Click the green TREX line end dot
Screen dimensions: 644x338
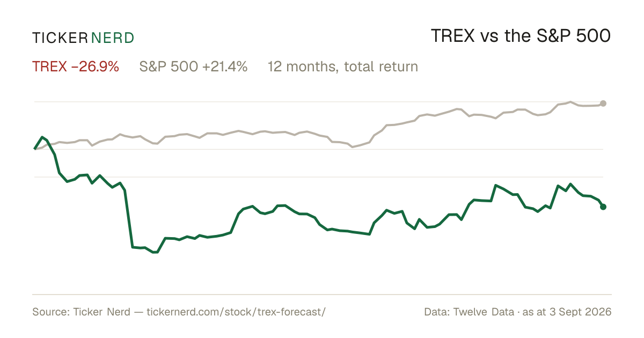coord(603,207)
